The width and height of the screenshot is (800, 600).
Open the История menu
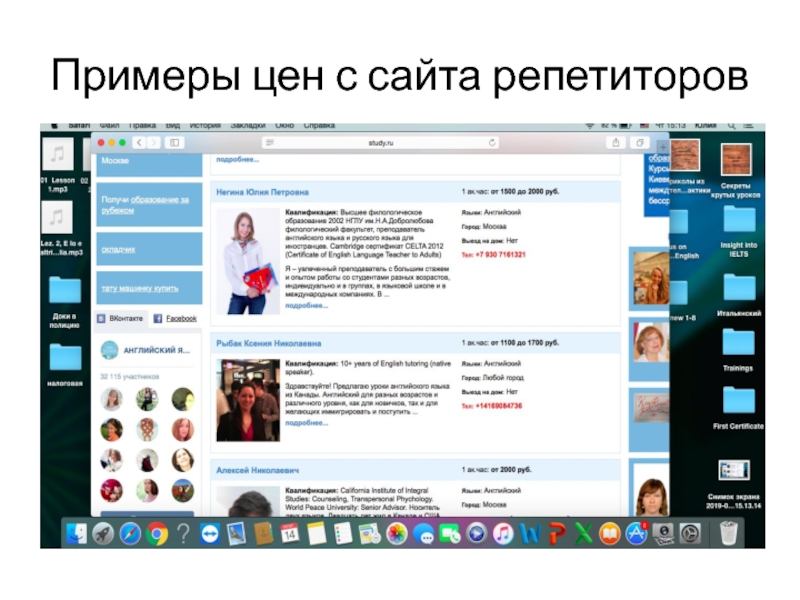tap(205, 126)
